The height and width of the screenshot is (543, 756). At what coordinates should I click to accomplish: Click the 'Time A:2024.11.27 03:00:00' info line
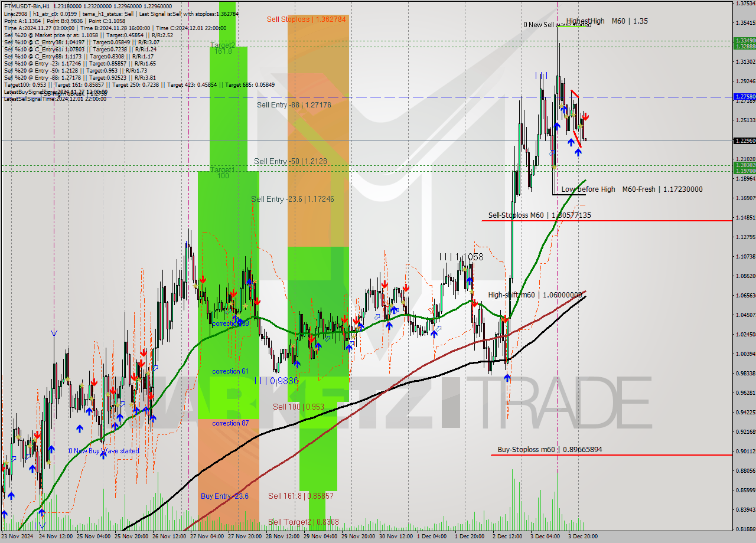115,28
